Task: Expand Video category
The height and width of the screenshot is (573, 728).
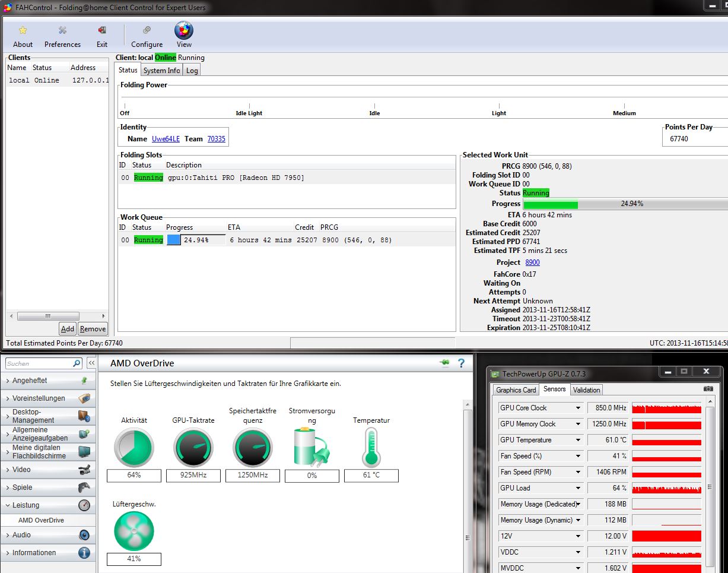Action: (47, 470)
